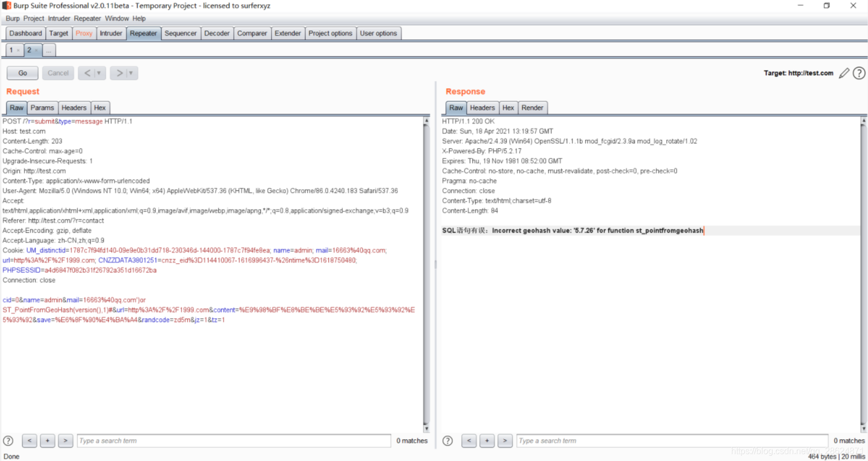Open the Burp menu

tap(13, 19)
